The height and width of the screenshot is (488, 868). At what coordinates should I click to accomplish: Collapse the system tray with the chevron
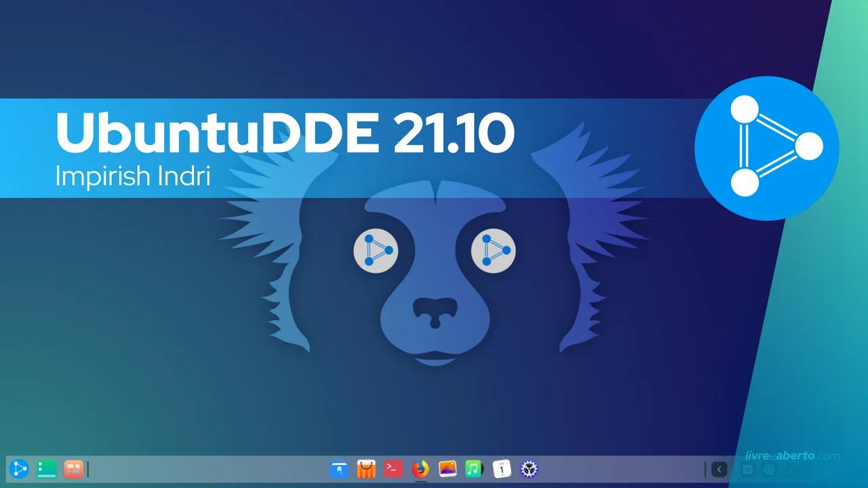pos(719,469)
